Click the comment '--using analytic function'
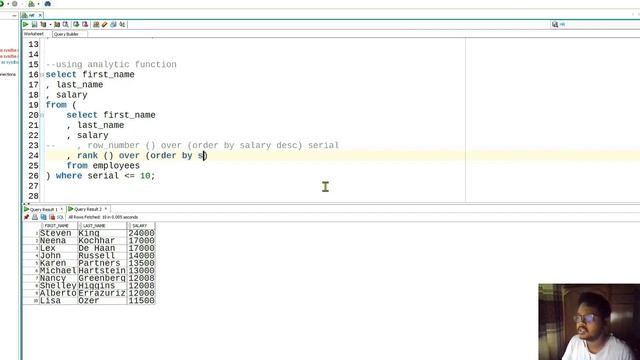The image size is (640, 360). coord(111,64)
